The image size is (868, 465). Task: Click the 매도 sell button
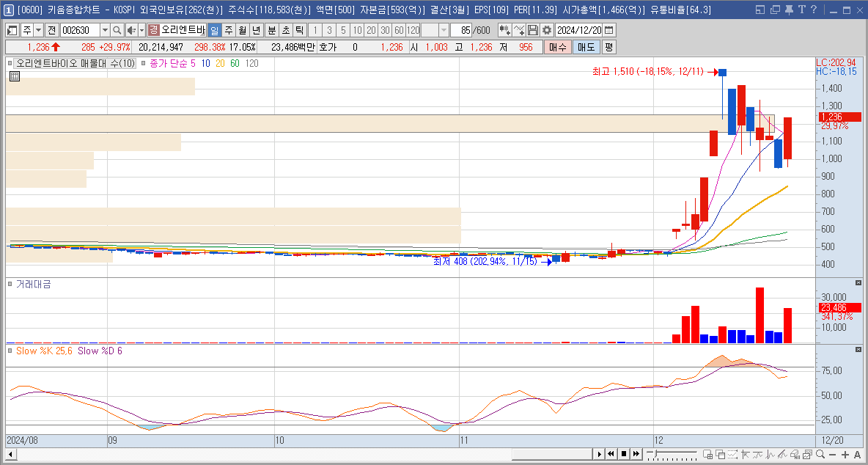586,48
